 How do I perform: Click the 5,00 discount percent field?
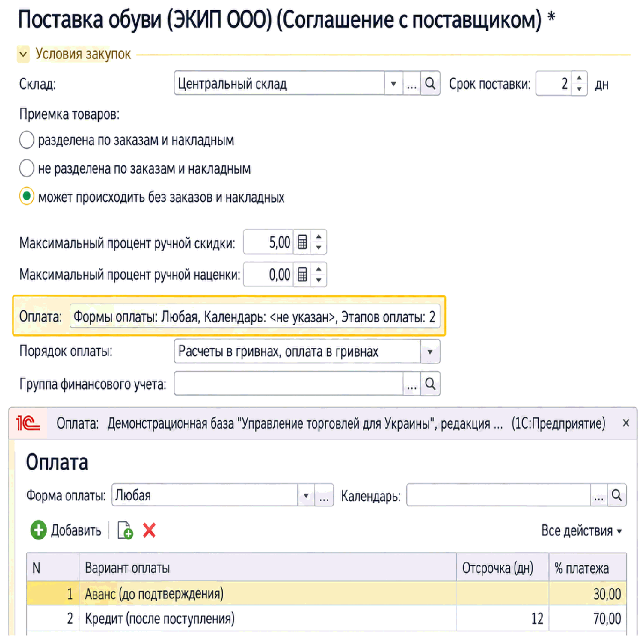click(x=269, y=243)
